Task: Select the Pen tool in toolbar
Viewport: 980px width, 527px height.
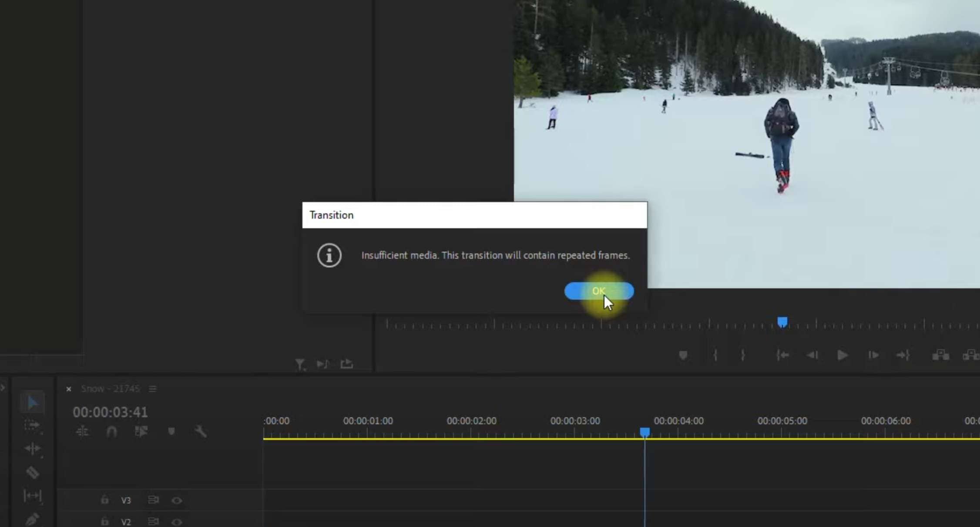Action: (32, 519)
